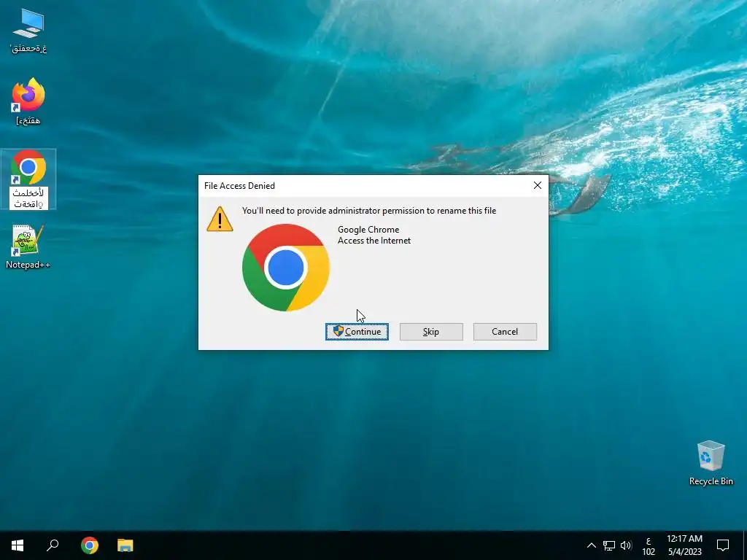Open the notification action center
The image size is (747, 560).
tap(723, 545)
